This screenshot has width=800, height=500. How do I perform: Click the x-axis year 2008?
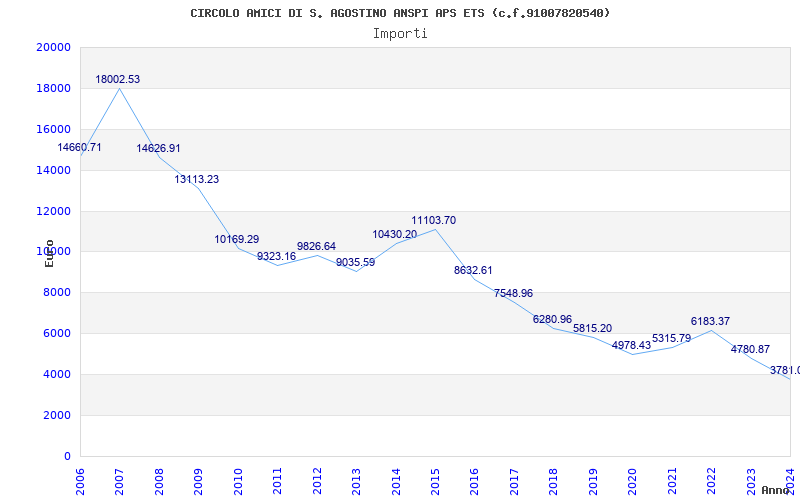tap(159, 481)
